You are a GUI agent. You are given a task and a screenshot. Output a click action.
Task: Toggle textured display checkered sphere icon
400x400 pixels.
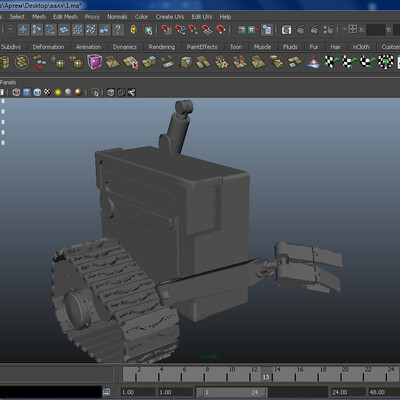(47, 92)
